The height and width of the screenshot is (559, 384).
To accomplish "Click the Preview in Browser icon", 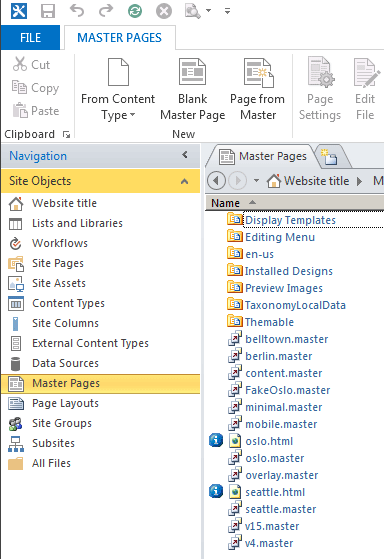I will tap(193, 11).
